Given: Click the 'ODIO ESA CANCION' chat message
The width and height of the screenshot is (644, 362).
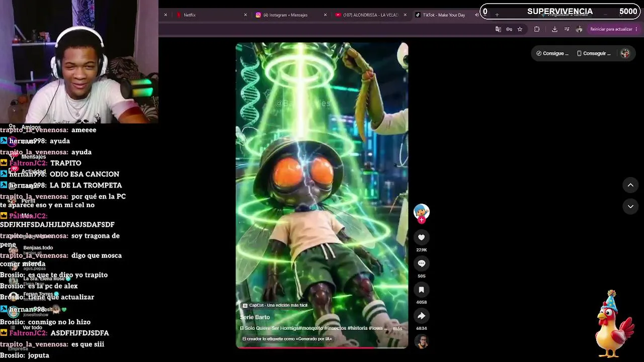Looking at the screenshot, I should [x=85, y=174].
